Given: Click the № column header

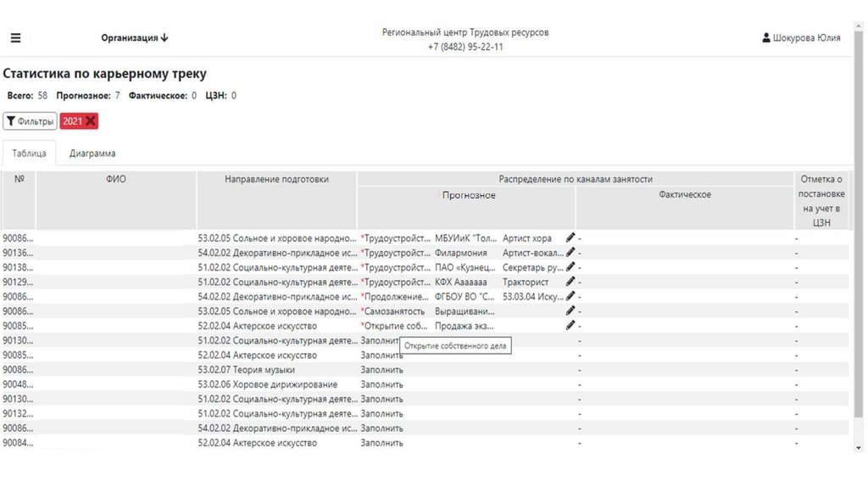Looking at the screenshot, I should click(x=19, y=179).
